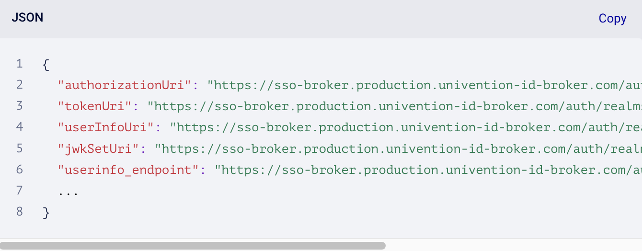Click the "authorizationUri" key
The height and width of the screenshot is (251, 644).
(124, 85)
